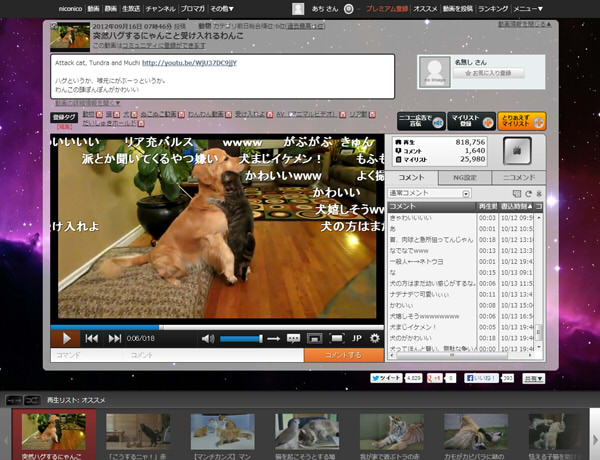Toggle comment display speech bubble icon
The image size is (600, 460).
tap(293, 339)
